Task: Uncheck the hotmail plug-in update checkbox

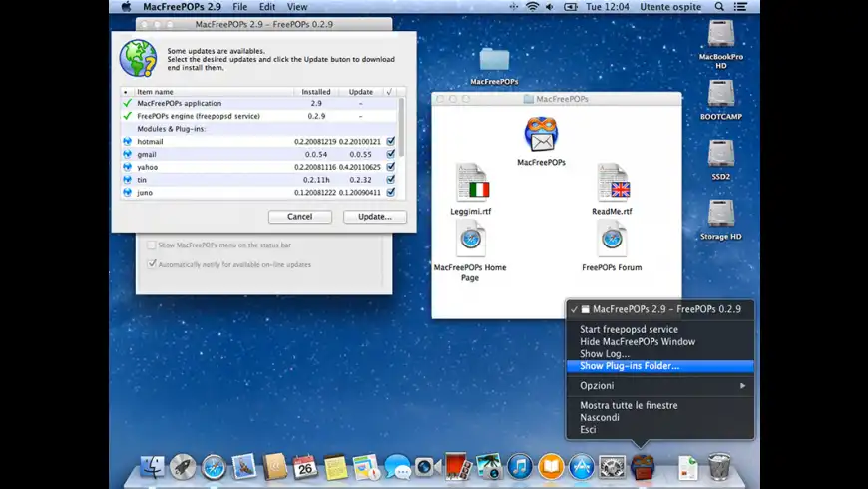Action: tap(391, 142)
